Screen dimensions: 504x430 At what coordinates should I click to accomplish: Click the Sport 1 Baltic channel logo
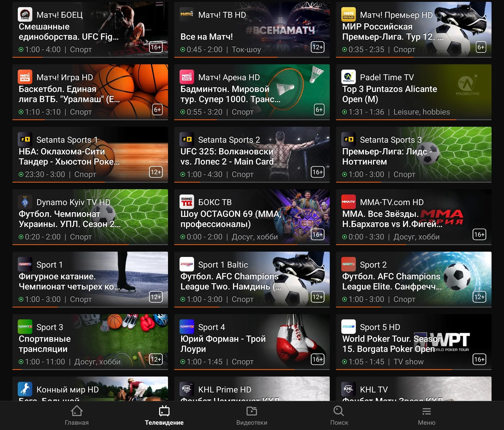point(187,264)
